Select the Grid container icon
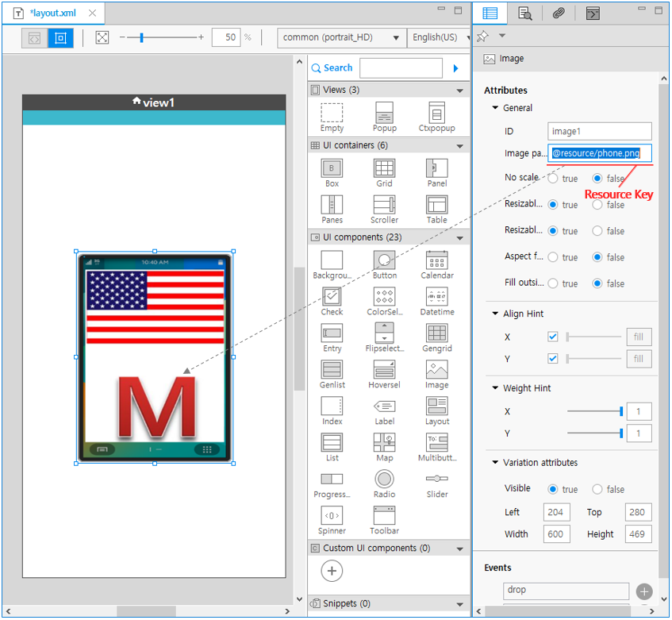672x620 pixels. tap(384, 168)
